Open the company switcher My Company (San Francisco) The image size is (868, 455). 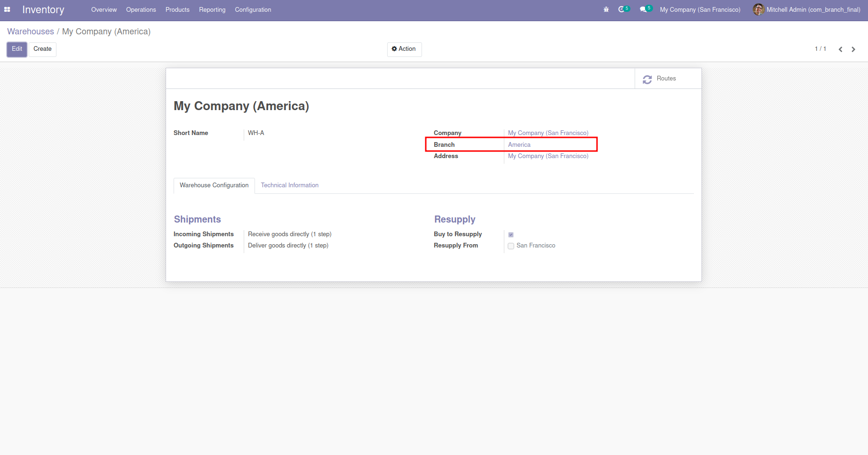[700, 9]
